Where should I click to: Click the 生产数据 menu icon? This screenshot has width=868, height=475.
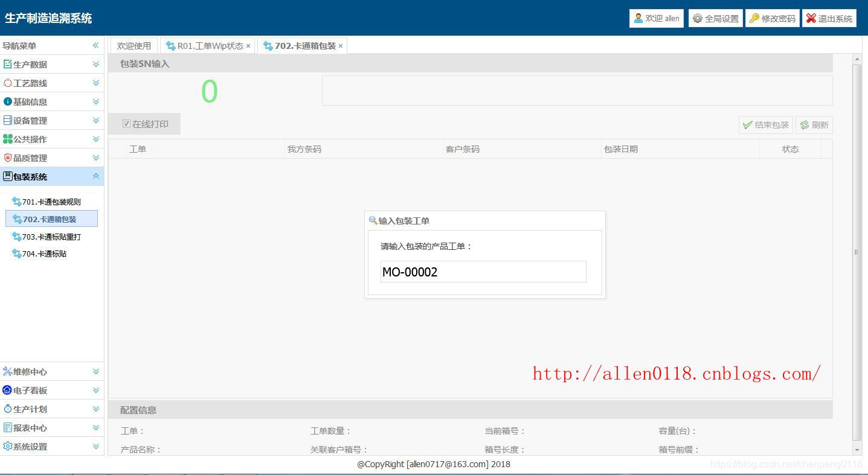(8, 64)
